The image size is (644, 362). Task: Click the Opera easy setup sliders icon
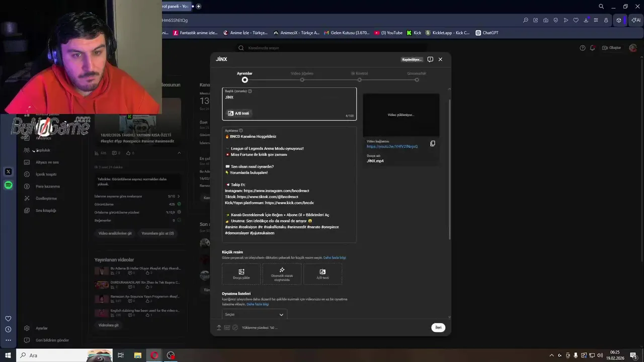point(596,20)
